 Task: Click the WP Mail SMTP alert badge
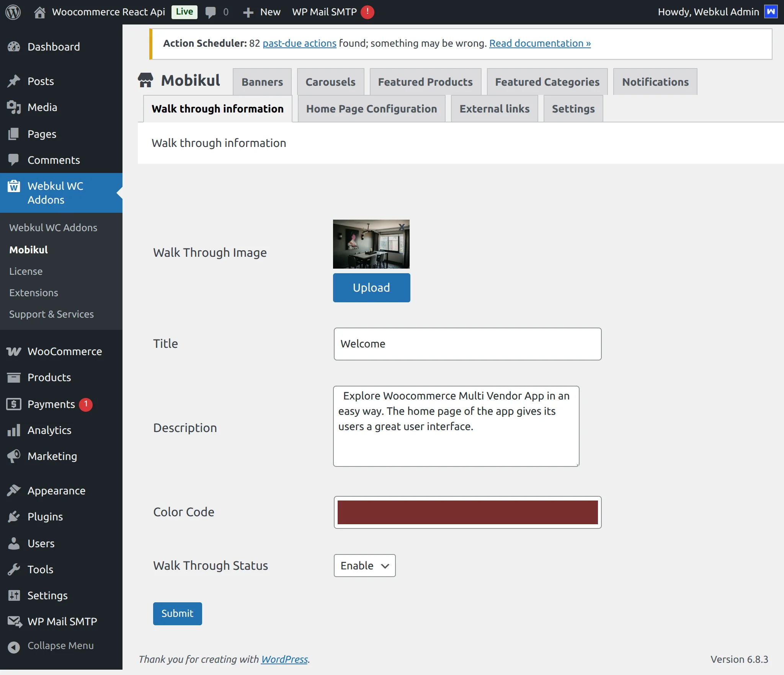[x=367, y=12]
